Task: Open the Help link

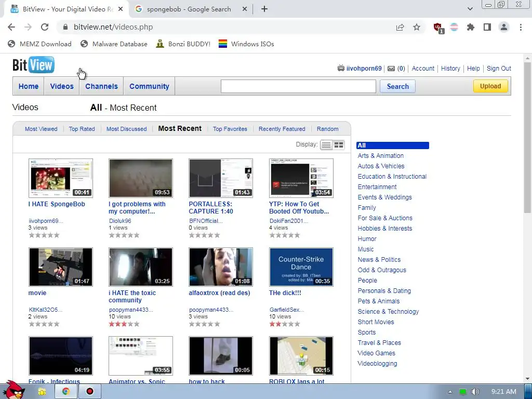Action: tap(473, 69)
